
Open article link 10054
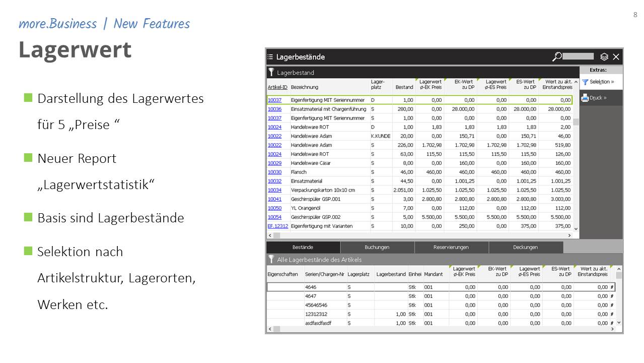[x=274, y=217]
